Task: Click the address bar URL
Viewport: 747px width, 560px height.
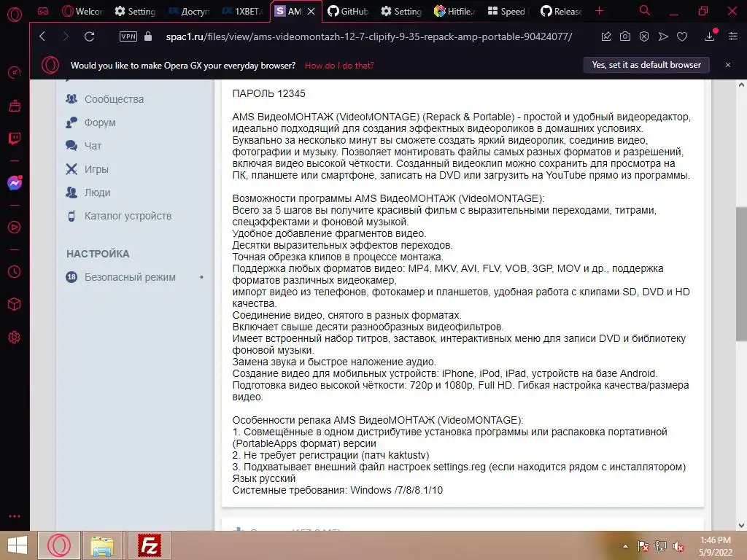Action: coord(368,36)
